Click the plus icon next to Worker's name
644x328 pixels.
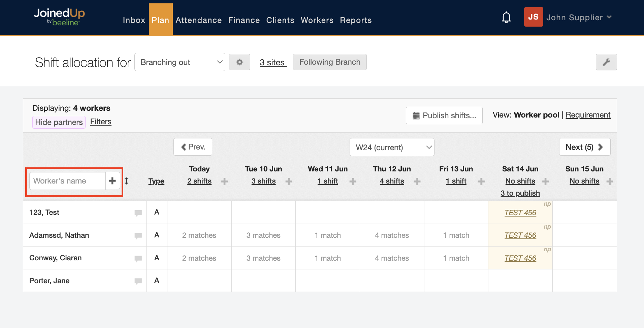click(x=112, y=181)
